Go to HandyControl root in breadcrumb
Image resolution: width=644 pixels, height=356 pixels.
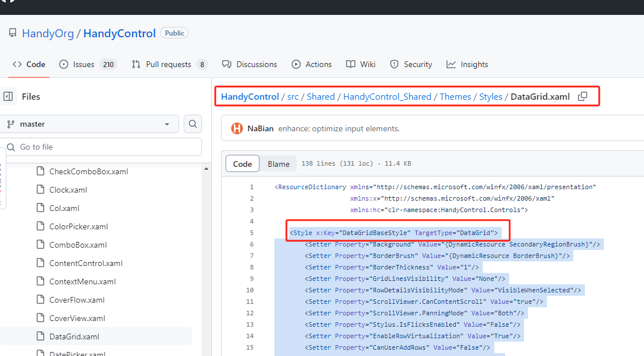coord(250,96)
